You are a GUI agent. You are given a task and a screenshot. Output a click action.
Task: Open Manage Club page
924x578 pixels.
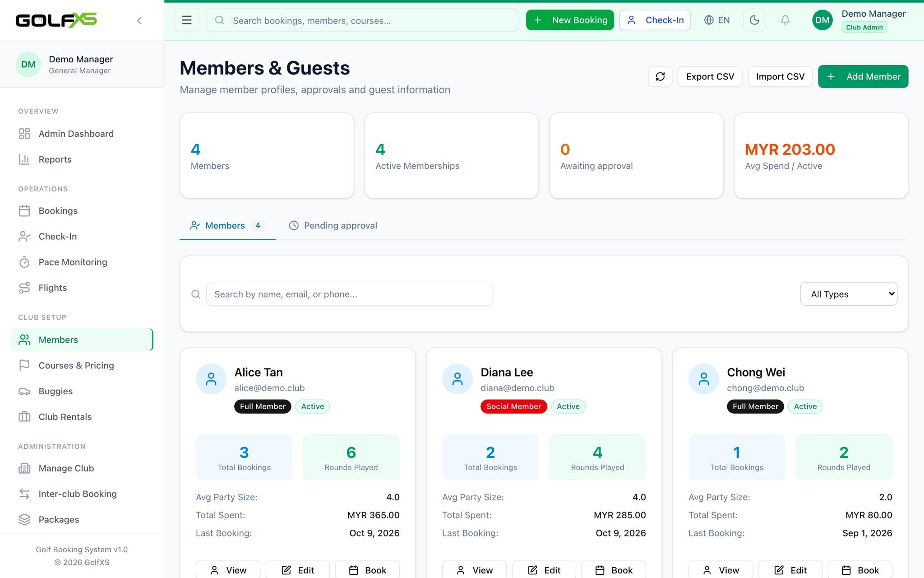(x=82, y=468)
